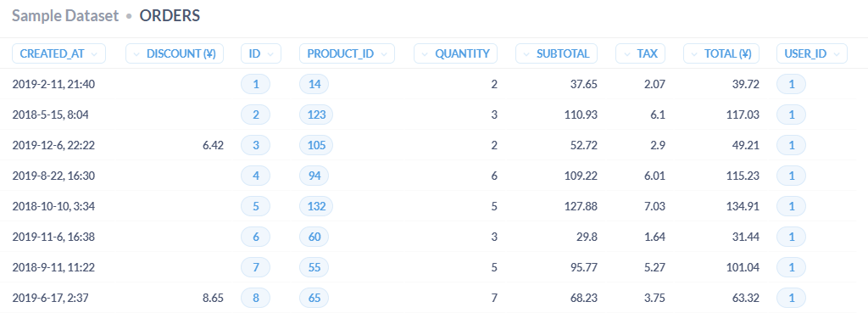This screenshot has width=868, height=313.
Task: Open product ID 94 link
Action: (x=314, y=176)
